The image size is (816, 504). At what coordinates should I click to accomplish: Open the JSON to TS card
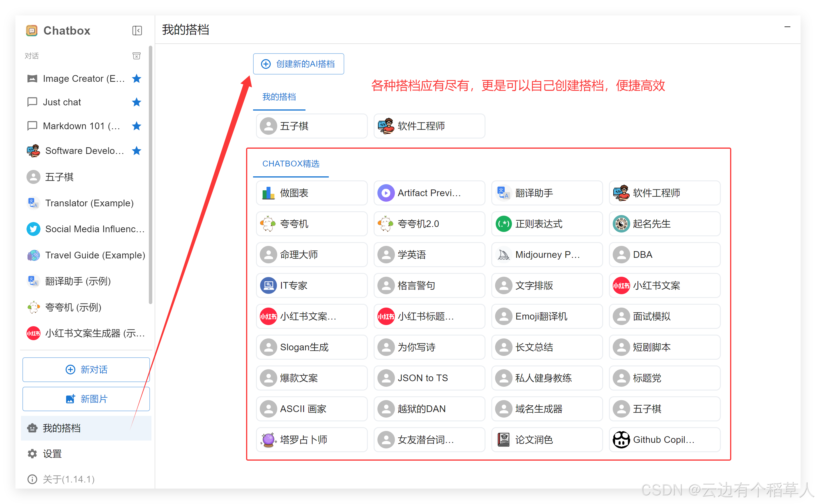[x=429, y=378]
